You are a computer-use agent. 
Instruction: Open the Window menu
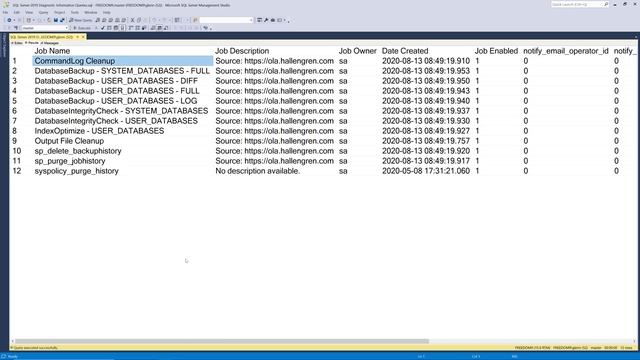point(91,12)
